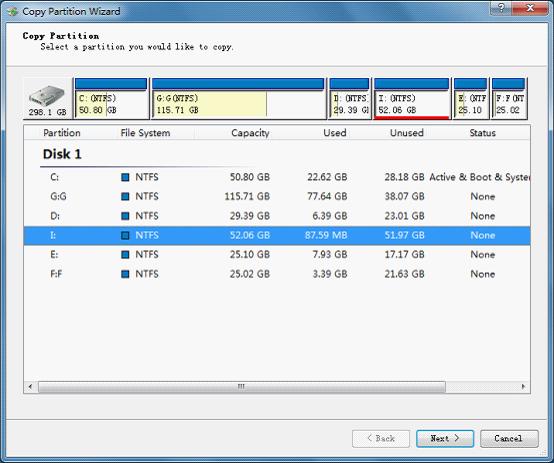Click the NTFS icon in F:F row

[x=125, y=274]
